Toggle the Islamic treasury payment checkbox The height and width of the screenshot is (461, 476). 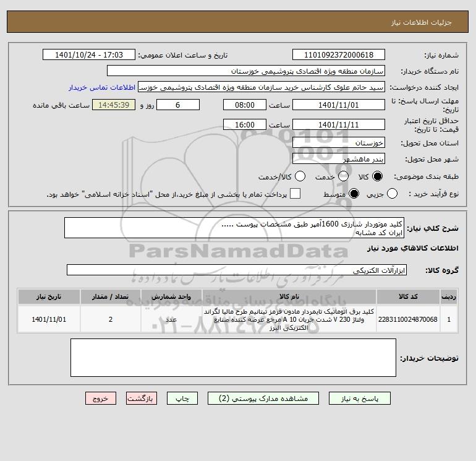(295, 194)
